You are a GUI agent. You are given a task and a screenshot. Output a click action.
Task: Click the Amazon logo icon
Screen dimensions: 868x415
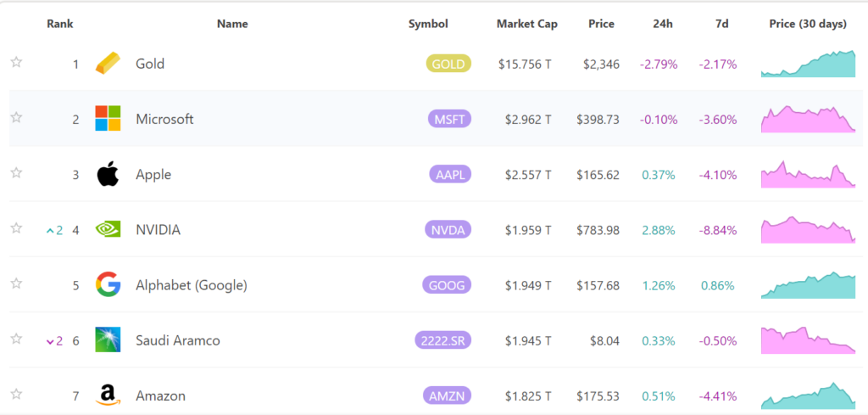pyautogui.click(x=108, y=395)
